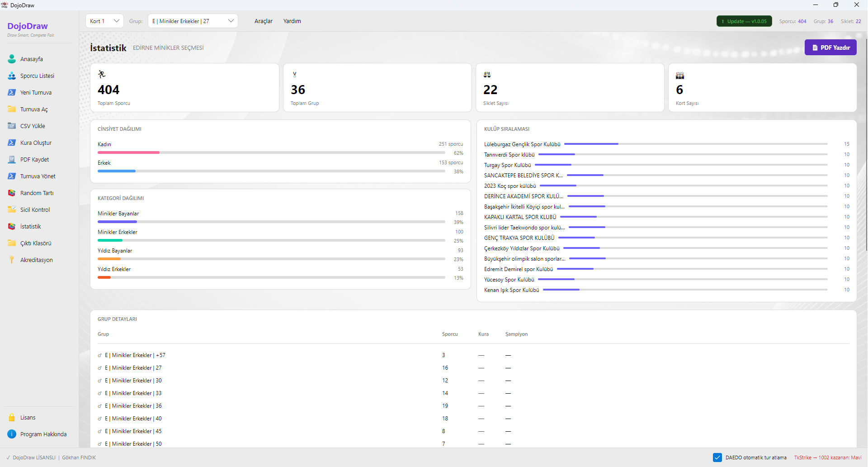The height and width of the screenshot is (467, 868).
Task: Click the Kort Sayısı card icon
Action: (x=680, y=75)
